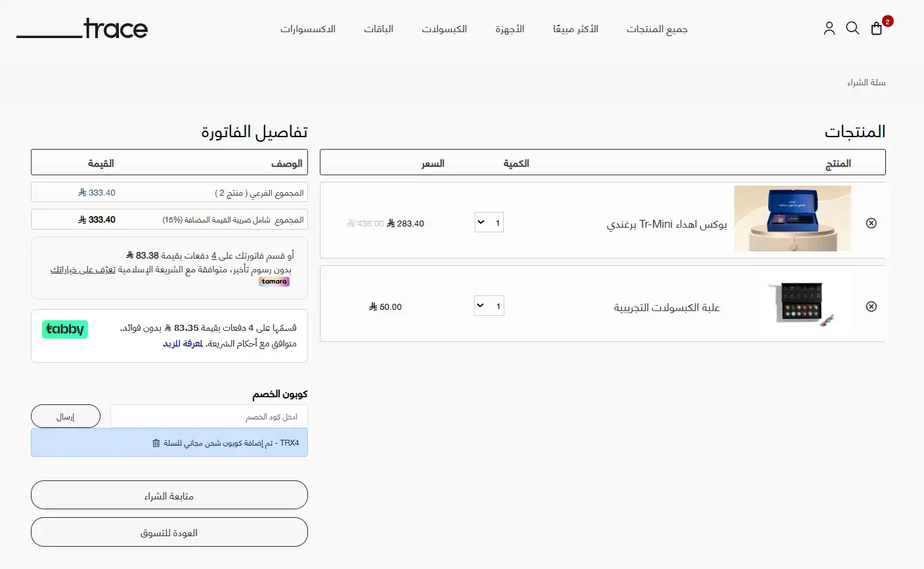Click the السعر column header
924x569 pixels.
click(433, 163)
